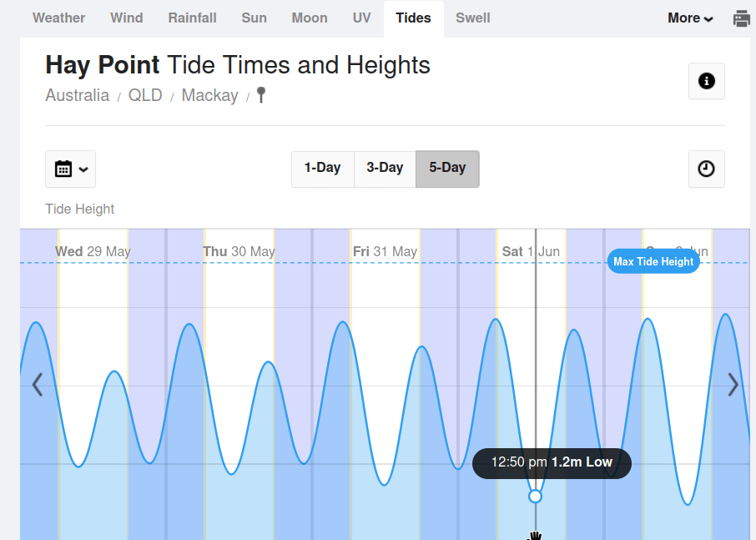Screen dimensions: 756x540
Task: Click the clock icon button
Action: point(706,169)
